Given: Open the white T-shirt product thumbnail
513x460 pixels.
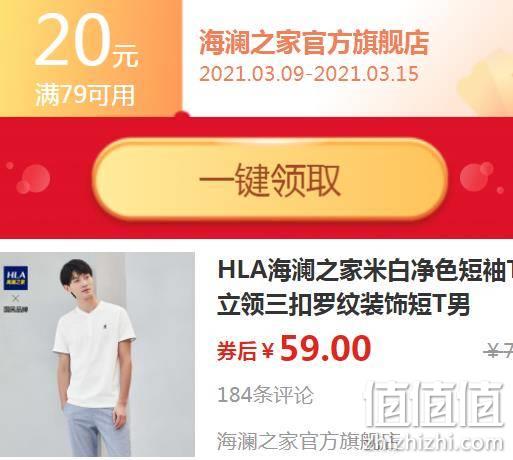Looking at the screenshot, I should click(x=97, y=355).
